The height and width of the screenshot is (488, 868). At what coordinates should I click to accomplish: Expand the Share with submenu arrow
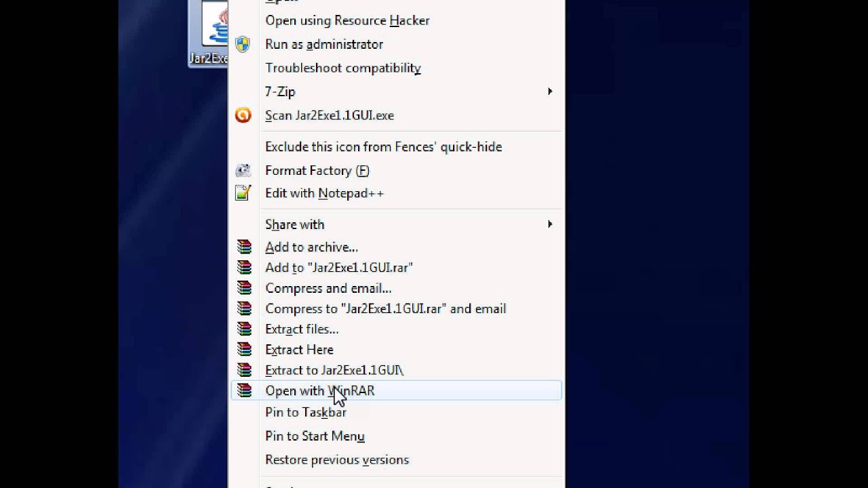[550, 224]
